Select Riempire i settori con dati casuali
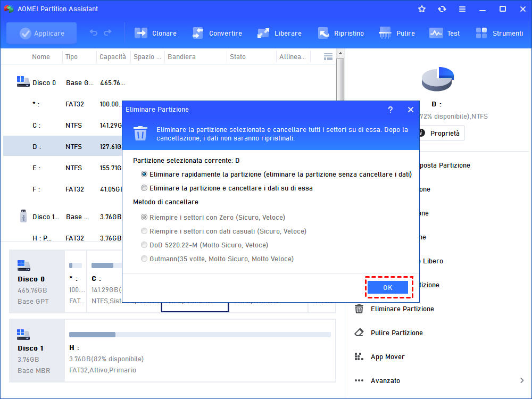 pyautogui.click(x=223, y=231)
